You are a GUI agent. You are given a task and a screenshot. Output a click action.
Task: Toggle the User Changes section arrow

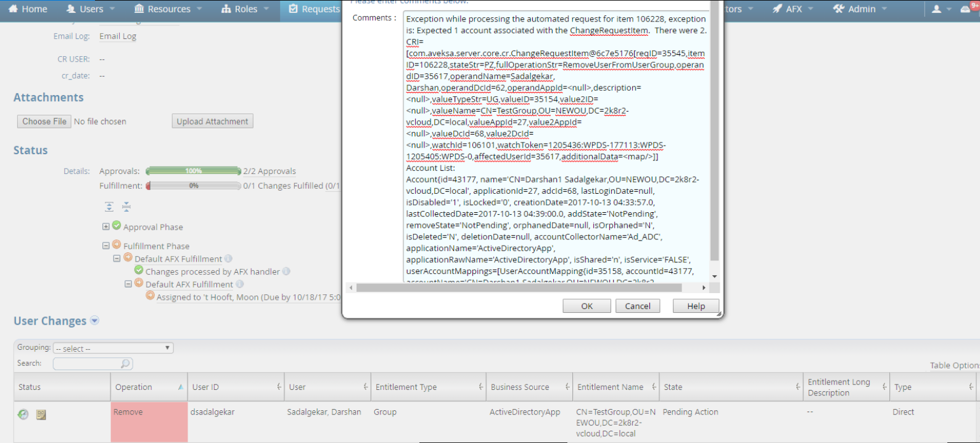tap(94, 320)
